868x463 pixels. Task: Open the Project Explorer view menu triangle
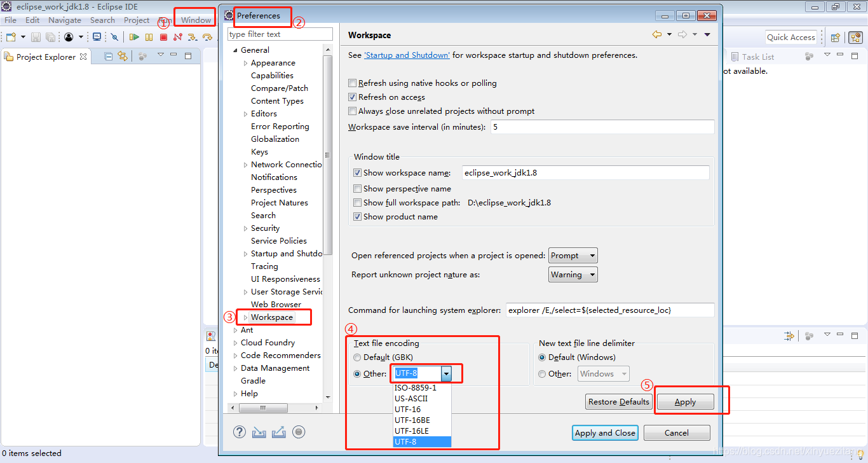point(161,55)
